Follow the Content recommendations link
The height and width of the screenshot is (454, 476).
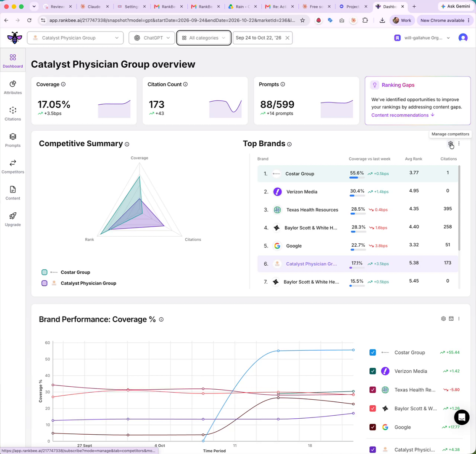coord(403,115)
